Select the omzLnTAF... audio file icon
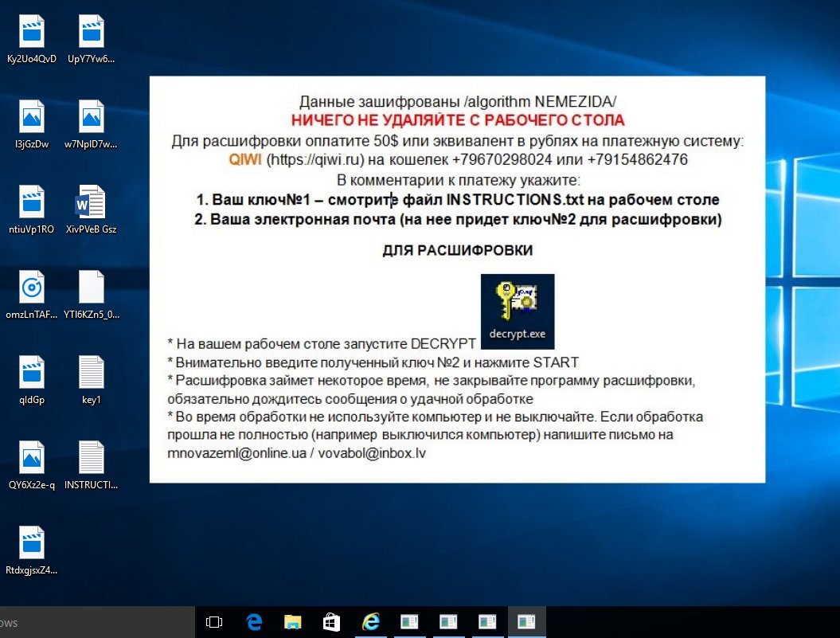The width and height of the screenshot is (840, 638). pos(32,287)
